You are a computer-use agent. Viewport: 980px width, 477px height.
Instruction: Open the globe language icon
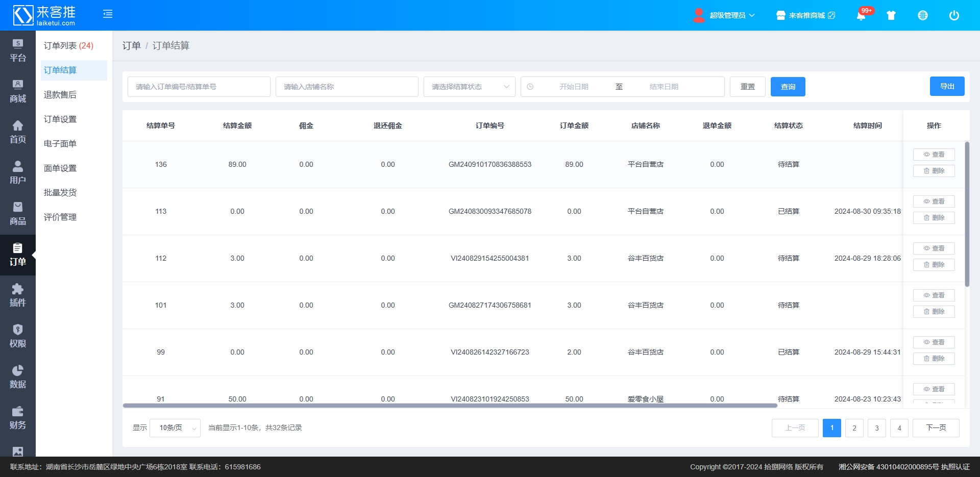(923, 15)
